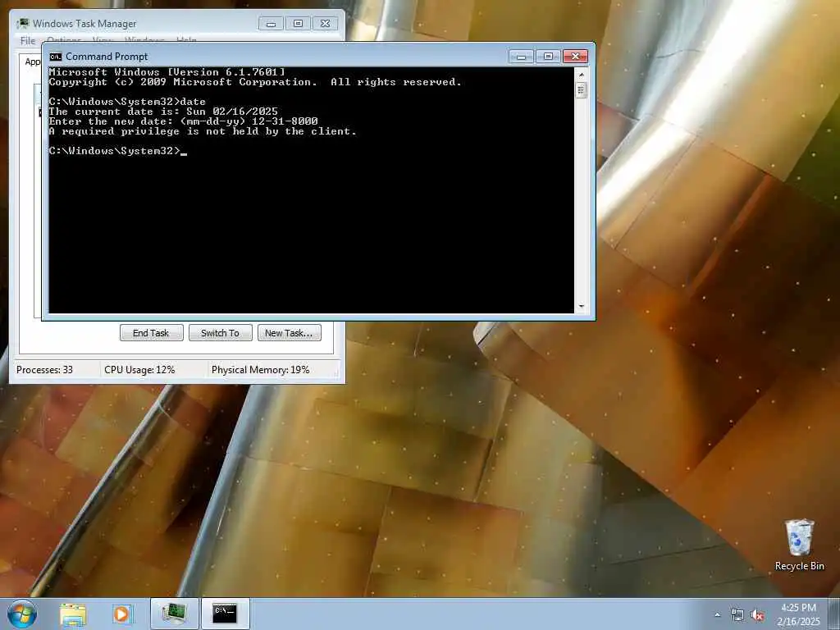The height and width of the screenshot is (630, 840).
Task: Click Processes: 33 in the status bar
Action: point(44,370)
